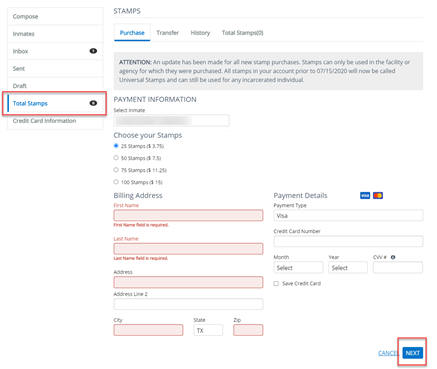This screenshot has width=437, height=369.
Task: Switch to the Purchase tab
Action: [132, 33]
